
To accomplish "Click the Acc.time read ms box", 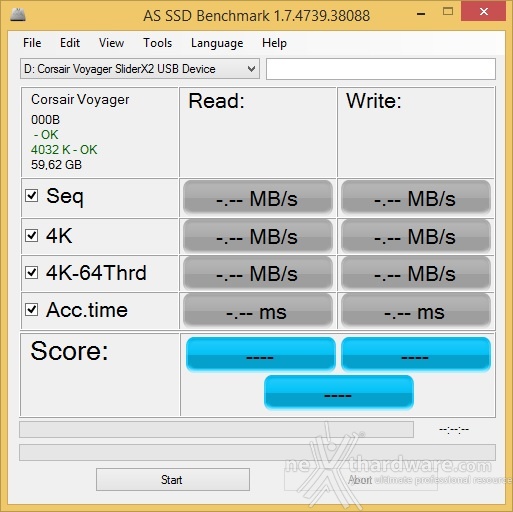I will coord(258,310).
